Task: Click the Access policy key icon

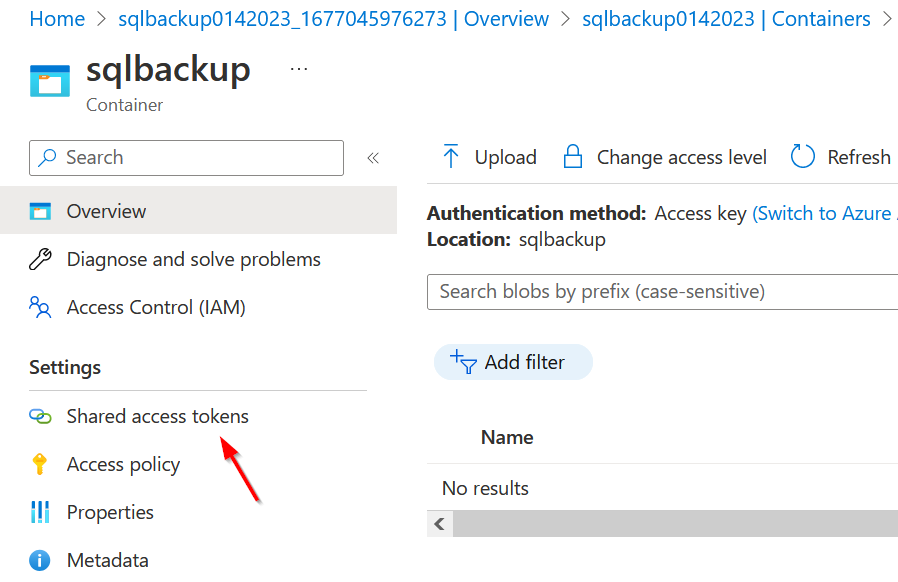Action: [x=40, y=464]
